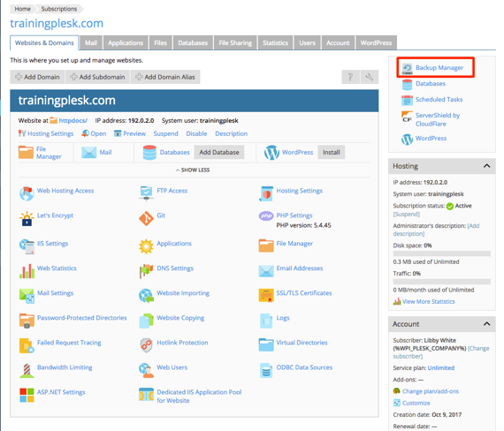Open the Email Addresses envelope icon
504x431 pixels.
266,271
